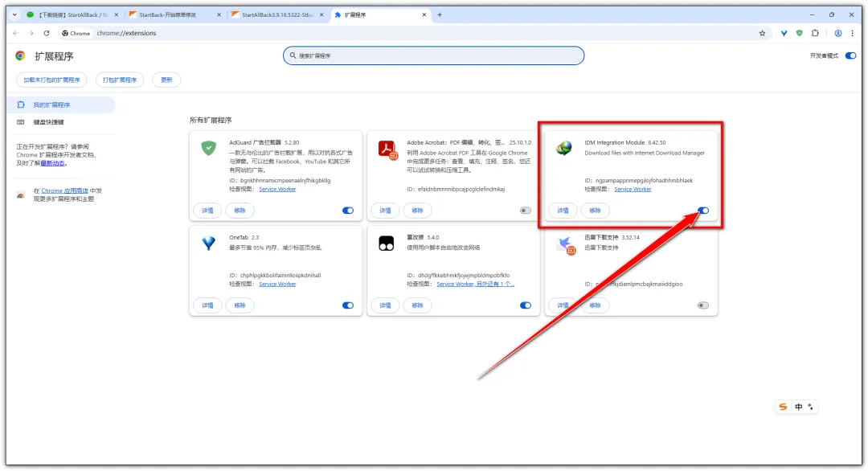
Task: Open the 最新动态 link in the sidebar
Action: click(x=53, y=163)
